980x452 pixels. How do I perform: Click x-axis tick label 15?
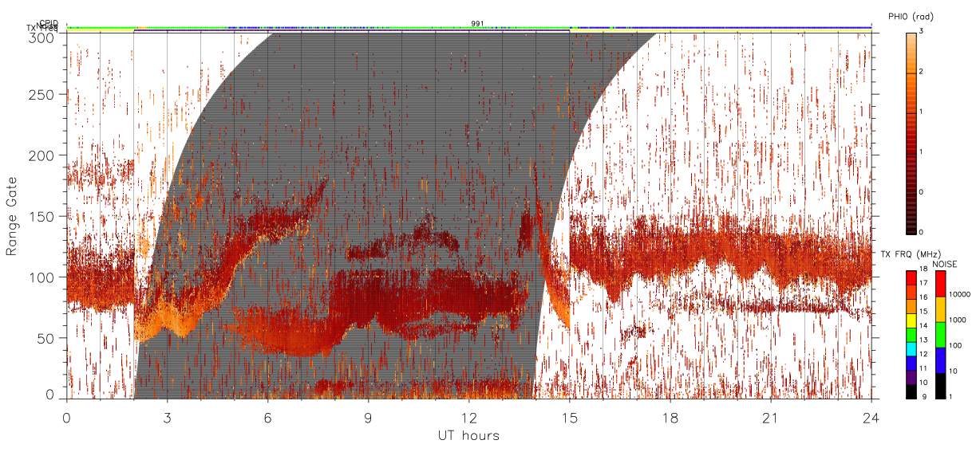569,418
